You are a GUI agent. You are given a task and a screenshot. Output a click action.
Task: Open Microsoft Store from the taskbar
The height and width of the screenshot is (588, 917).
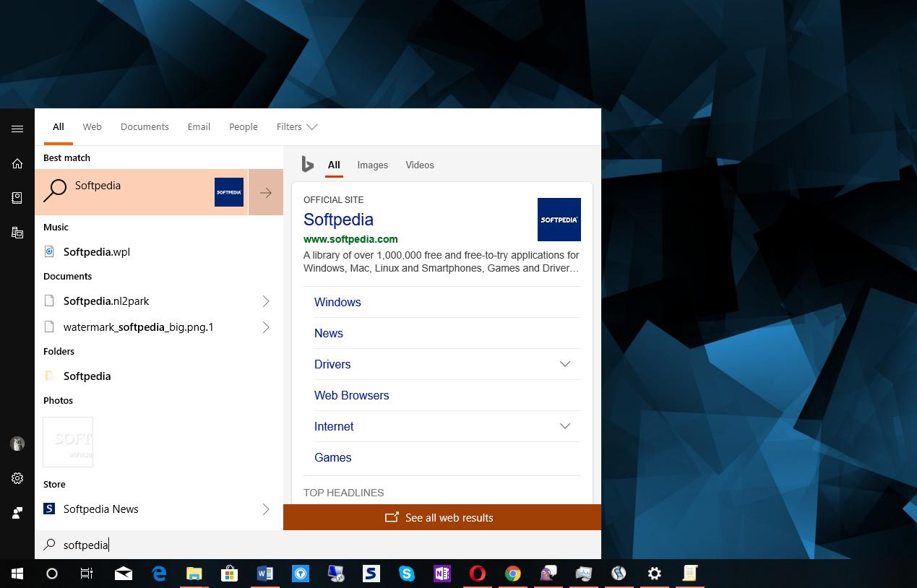point(230,574)
